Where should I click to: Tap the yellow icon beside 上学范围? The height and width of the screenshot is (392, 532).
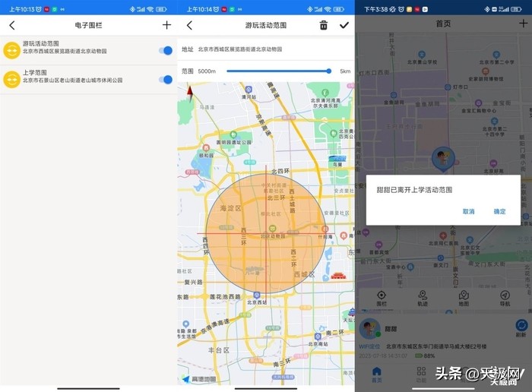tap(12, 79)
